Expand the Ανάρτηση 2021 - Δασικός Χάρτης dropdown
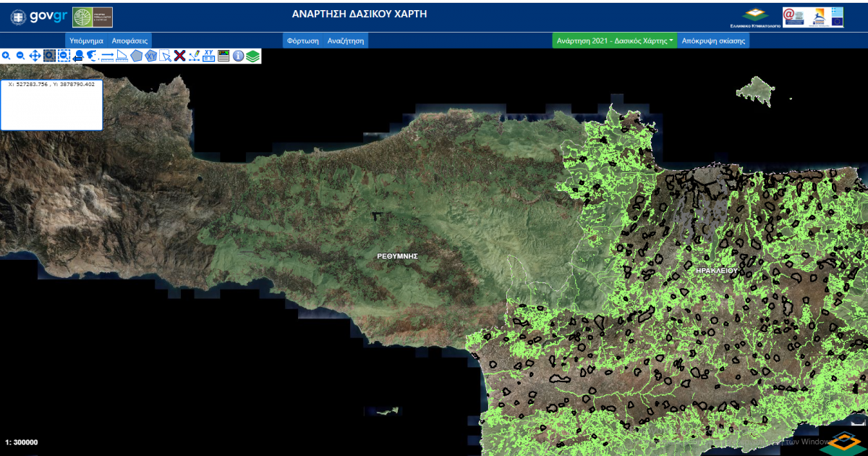Image resolution: width=868 pixels, height=456 pixels. [616, 41]
